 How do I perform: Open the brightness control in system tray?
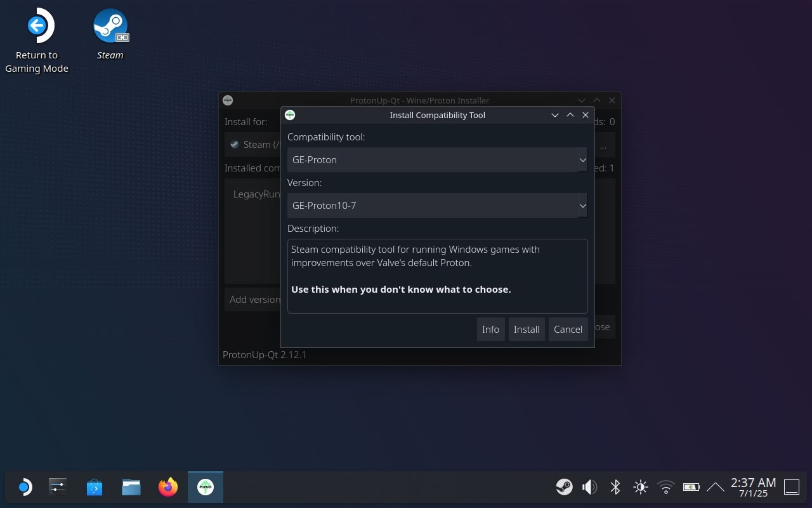pyautogui.click(x=640, y=487)
